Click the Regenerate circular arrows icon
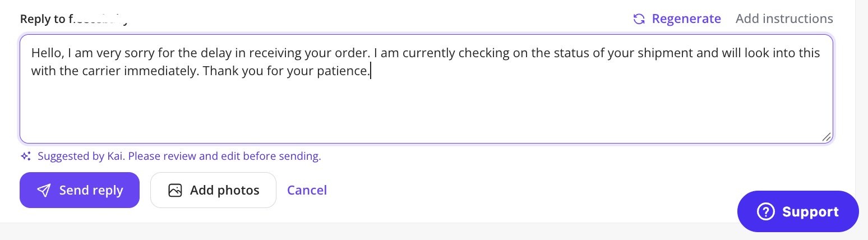Image resolution: width=868 pixels, height=240 pixels. pyautogui.click(x=639, y=19)
